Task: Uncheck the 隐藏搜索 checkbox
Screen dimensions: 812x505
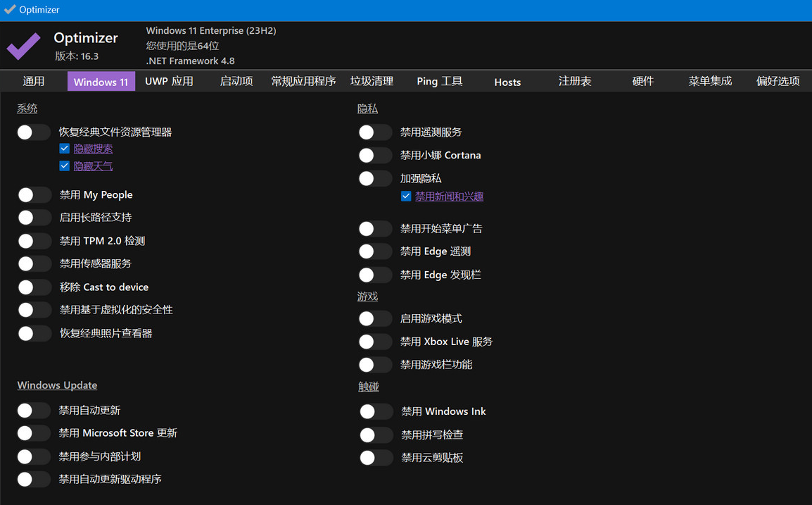Action: tap(64, 149)
